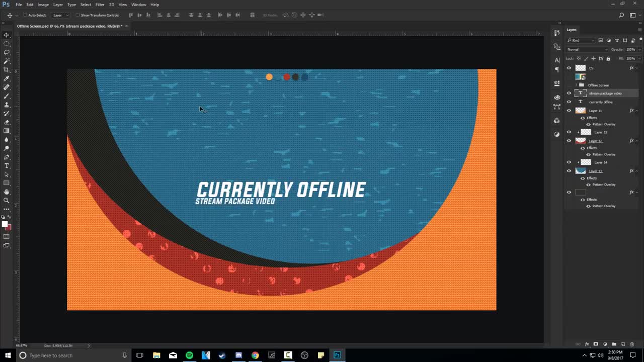Click the Photoshop search icon
The height and width of the screenshot is (362, 644).
pyautogui.click(x=621, y=15)
